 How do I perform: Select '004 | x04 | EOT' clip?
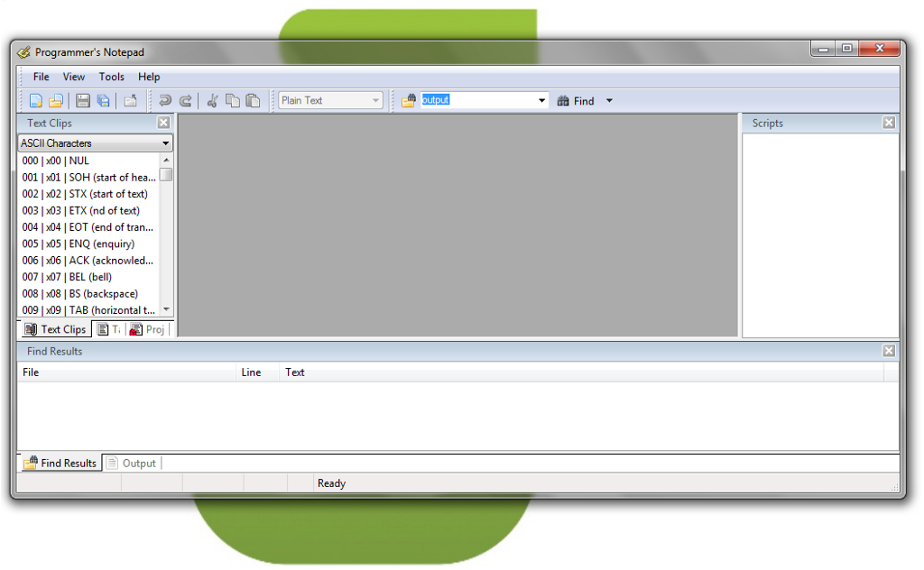click(89, 226)
